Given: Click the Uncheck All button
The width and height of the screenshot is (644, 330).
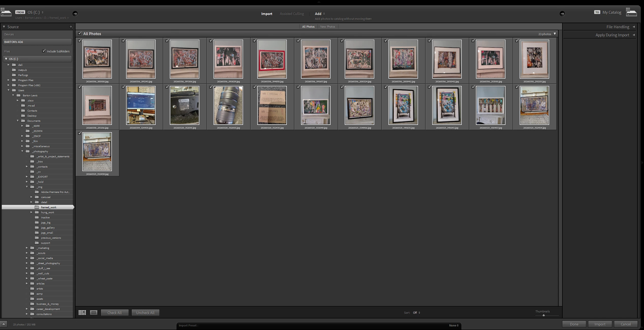Looking at the screenshot, I should 145,313.
